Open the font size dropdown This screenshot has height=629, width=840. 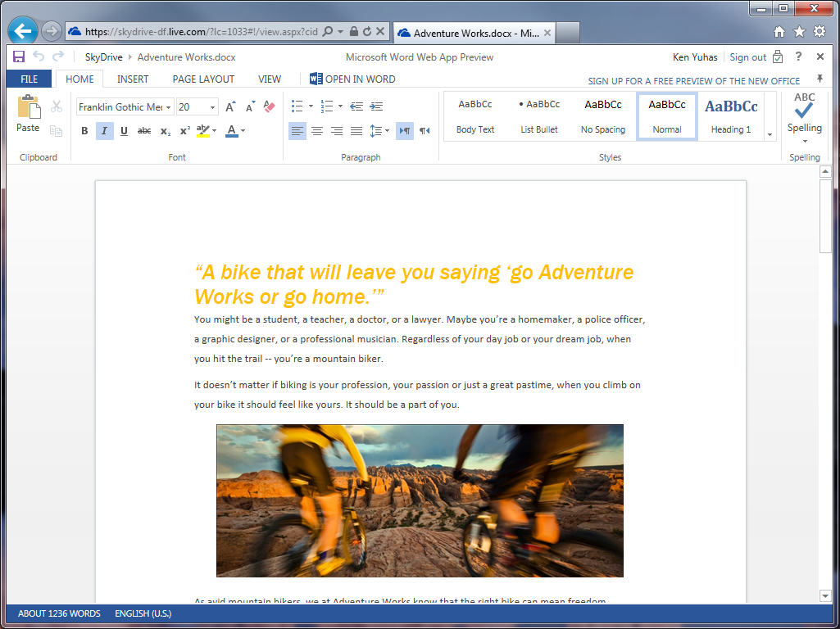pos(213,107)
